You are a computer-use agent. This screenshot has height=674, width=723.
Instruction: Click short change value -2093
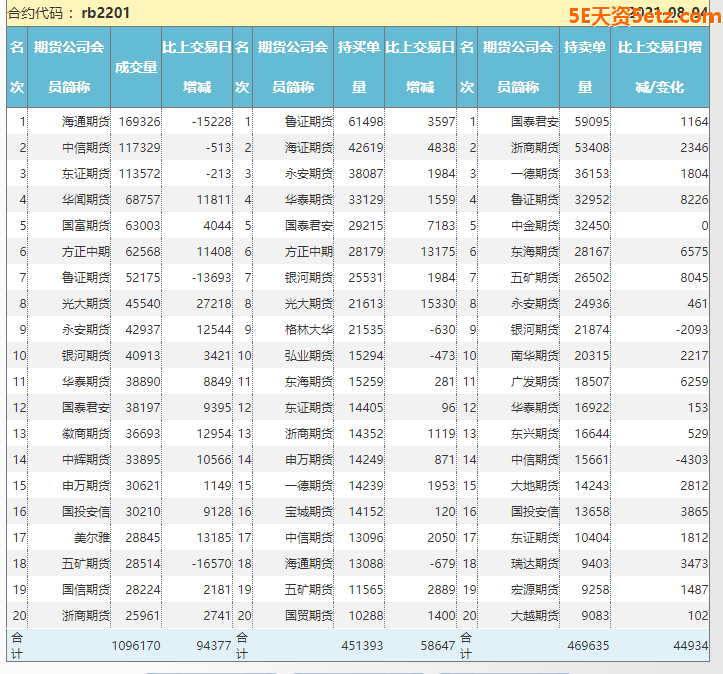point(692,330)
